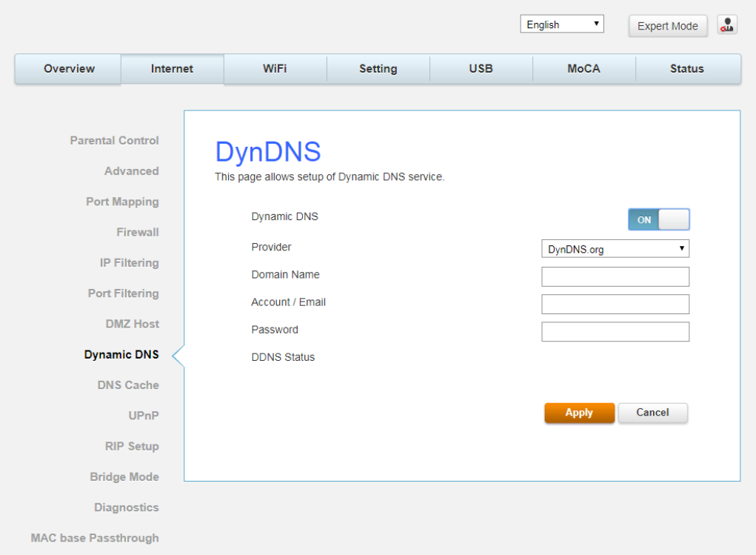
Task: Select Dynamic DNS sidebar item
Action: pos(121,354)
